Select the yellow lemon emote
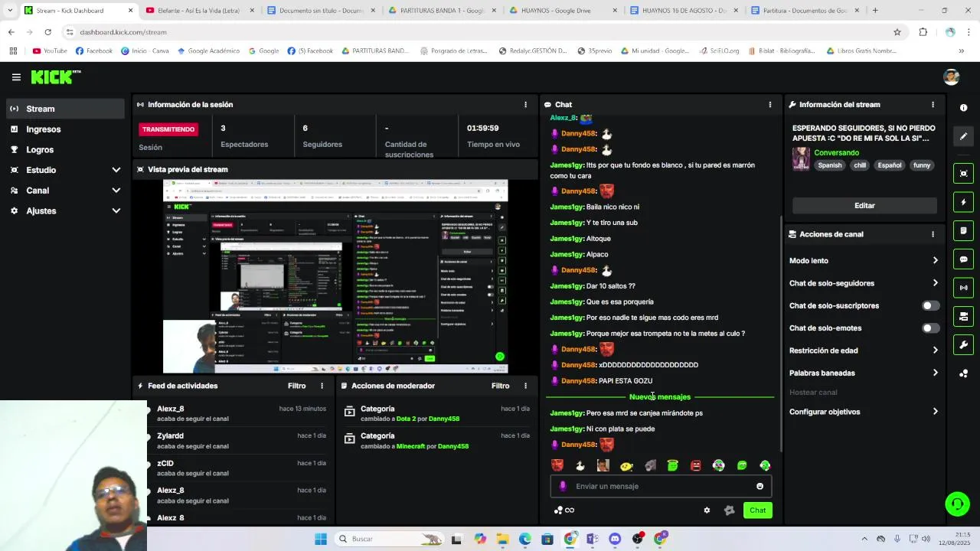 pos(626,465)
